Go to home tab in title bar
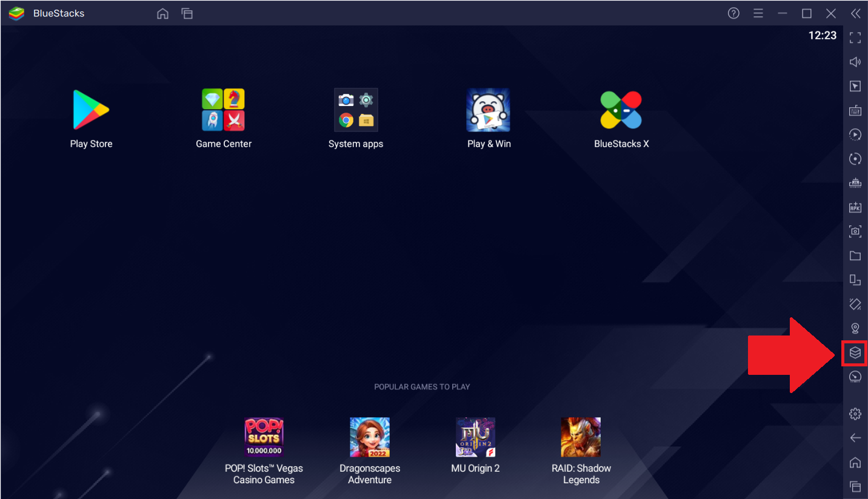 (162, 13)
